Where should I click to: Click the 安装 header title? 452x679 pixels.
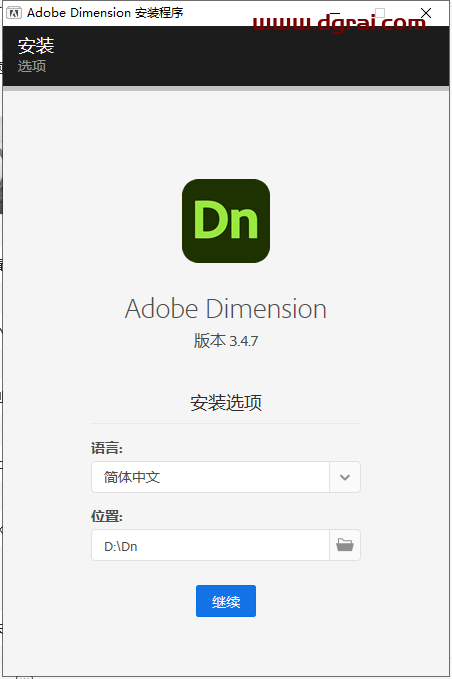36,46
